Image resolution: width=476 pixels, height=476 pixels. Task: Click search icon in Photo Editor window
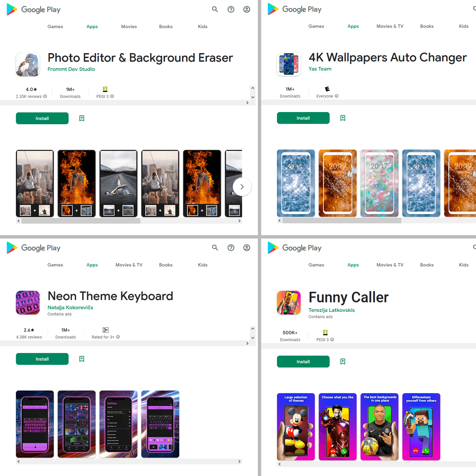[215, 9]
